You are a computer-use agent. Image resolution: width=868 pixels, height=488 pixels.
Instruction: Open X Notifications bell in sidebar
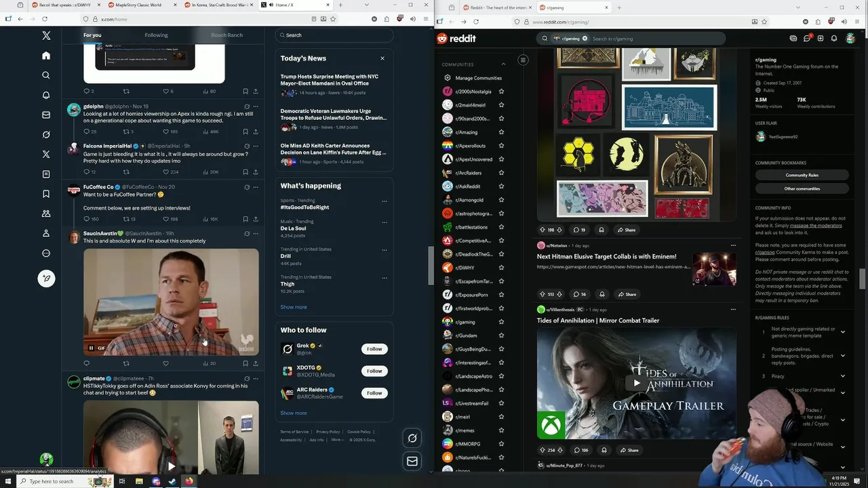point(46,95)
